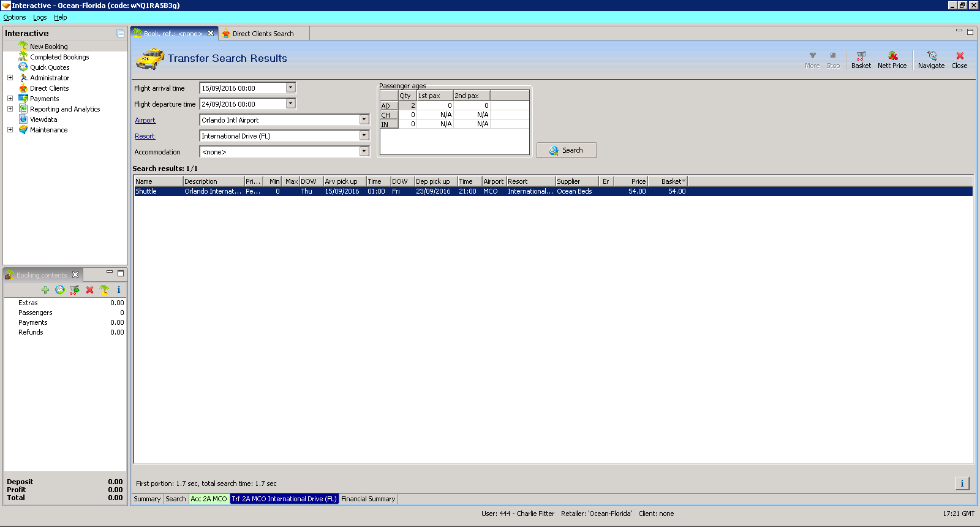
Task: Minimize the Booking contents panel
Action: coord(110,272)
